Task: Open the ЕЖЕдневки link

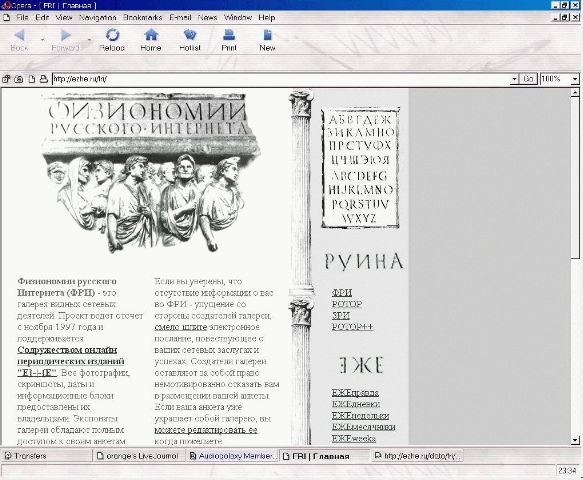Action: pyautogui.click(x=356, y=404)
